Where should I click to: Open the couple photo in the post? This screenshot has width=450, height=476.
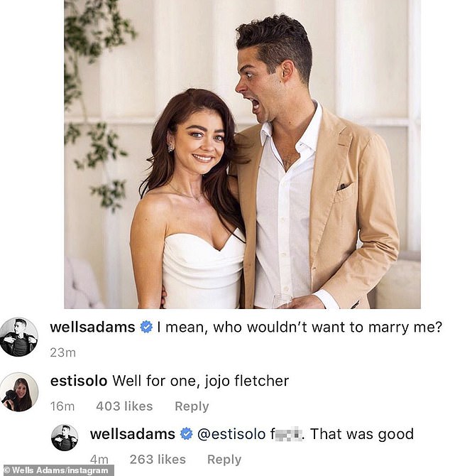tap(242, 154)
